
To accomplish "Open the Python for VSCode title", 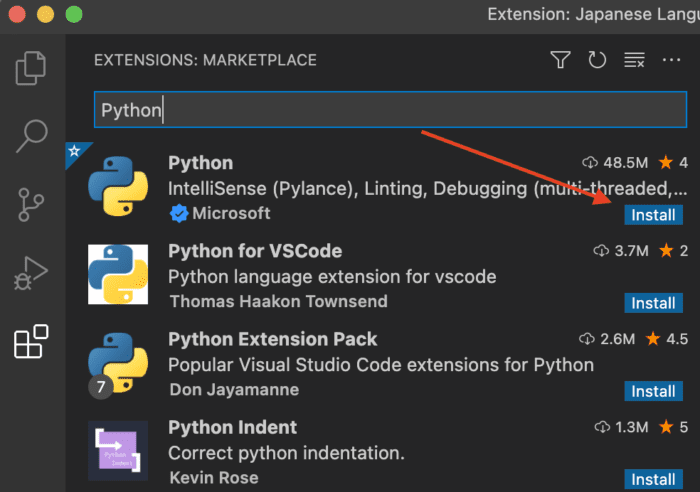I will [255, 251].
